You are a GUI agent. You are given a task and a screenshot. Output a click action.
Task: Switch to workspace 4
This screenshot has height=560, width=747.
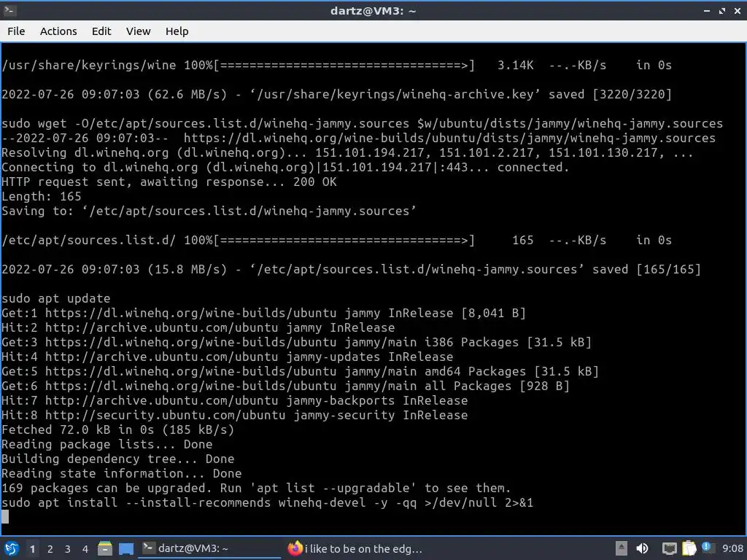[x=85, y=549]
